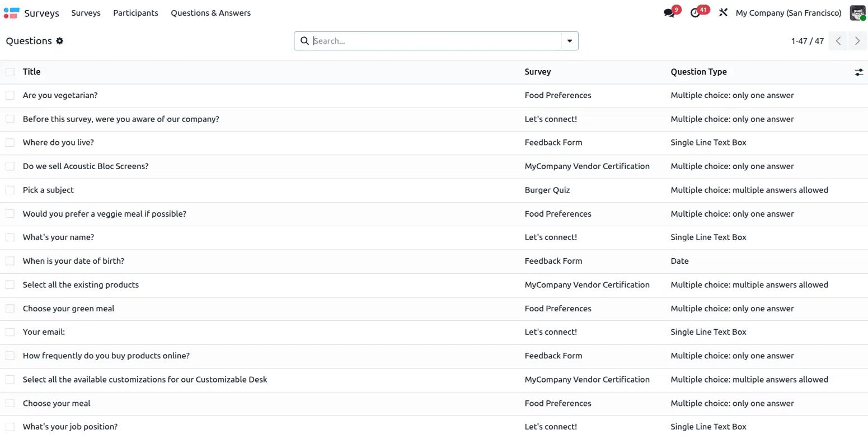Click Feedback Form in 'Where do you live?' row

point(553,142)
